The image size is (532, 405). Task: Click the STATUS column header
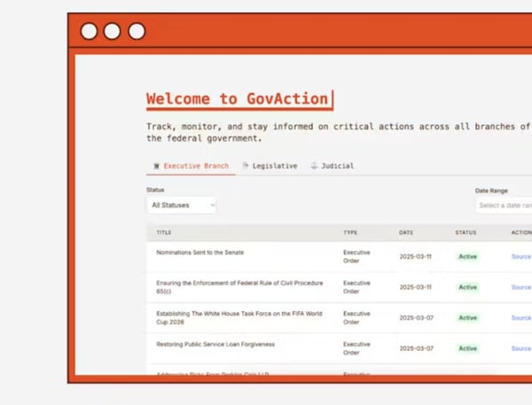[465, 233]
